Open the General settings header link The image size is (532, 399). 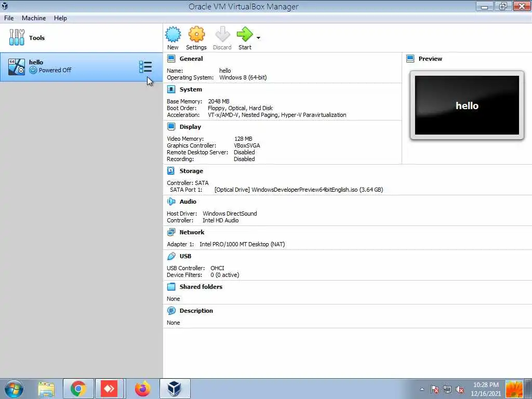tap(191, 59)
